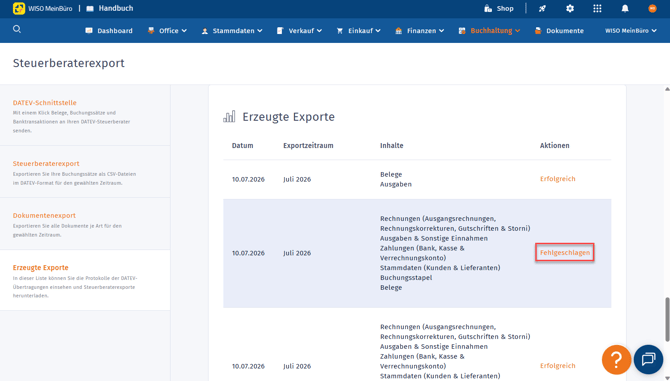Click the rocket icon in header

click(x=542, y=9)
